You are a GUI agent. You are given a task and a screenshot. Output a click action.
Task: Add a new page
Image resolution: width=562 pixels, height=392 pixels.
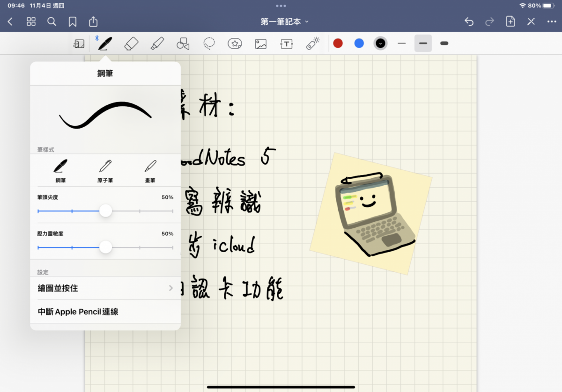510,22
